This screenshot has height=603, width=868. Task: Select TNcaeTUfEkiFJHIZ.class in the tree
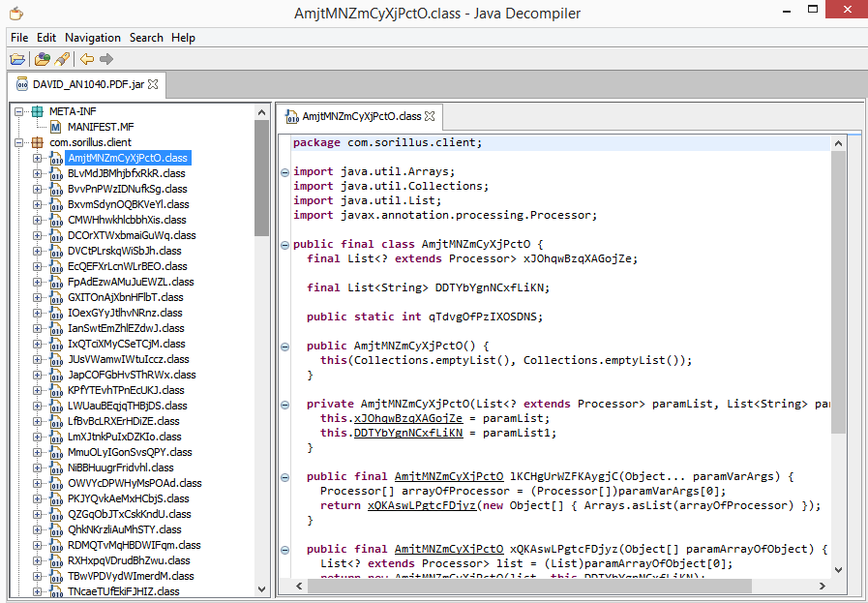[124, 592]
